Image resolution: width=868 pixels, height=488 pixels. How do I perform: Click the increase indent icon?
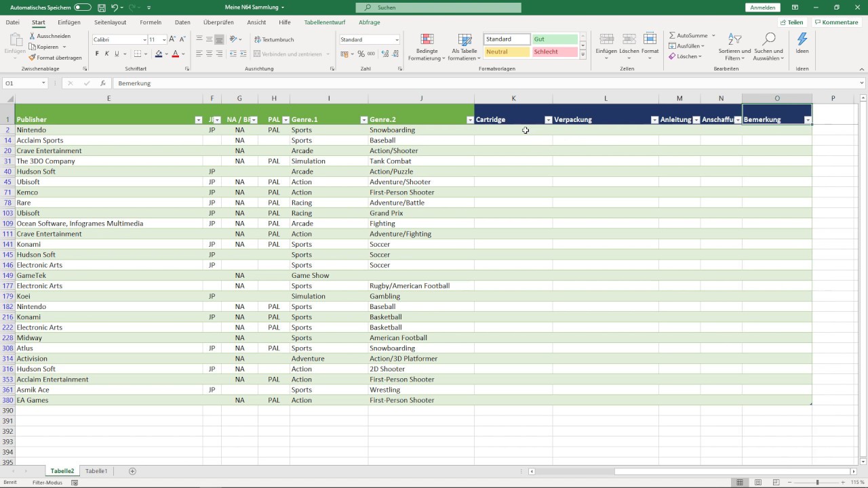pos(243,54)
